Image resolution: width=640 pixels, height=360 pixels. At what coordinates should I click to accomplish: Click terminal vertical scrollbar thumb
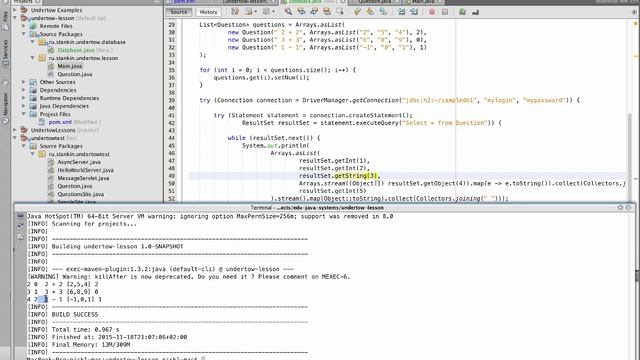tap(637, 276)
